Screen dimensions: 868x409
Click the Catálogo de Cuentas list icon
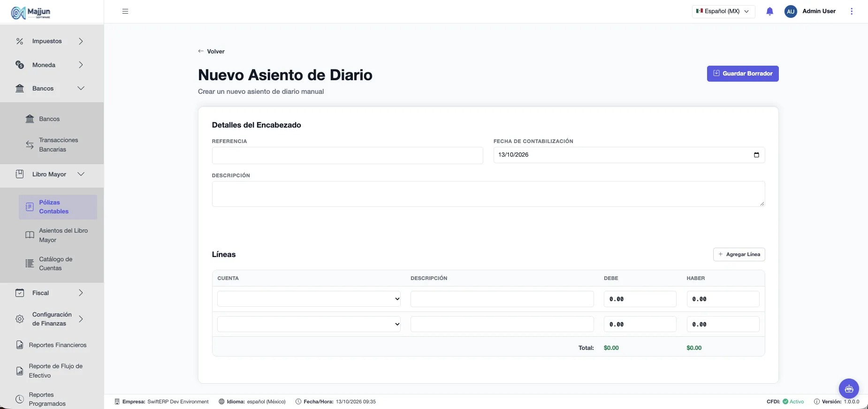(30, 264)
